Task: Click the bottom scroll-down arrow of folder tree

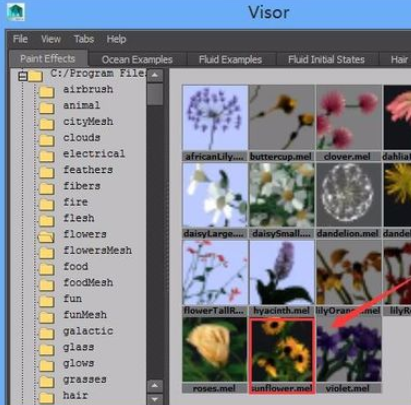Action: tap(155, 399)
